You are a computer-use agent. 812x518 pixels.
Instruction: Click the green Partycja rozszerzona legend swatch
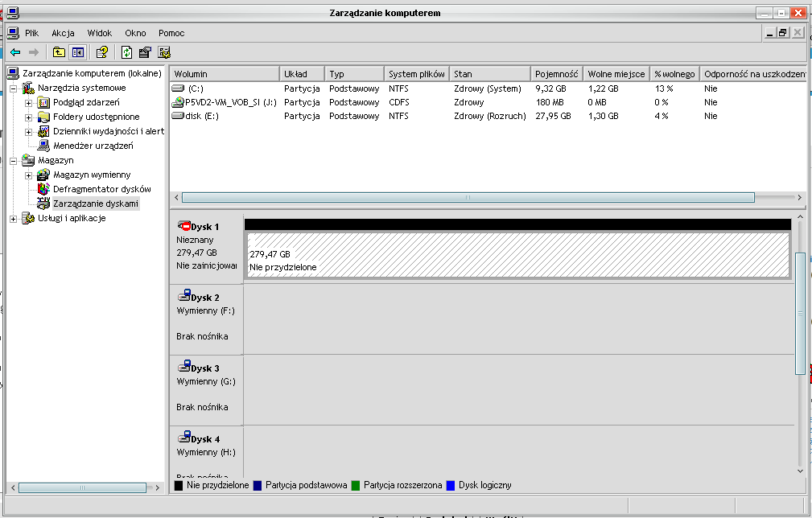(x=355, y=485)
